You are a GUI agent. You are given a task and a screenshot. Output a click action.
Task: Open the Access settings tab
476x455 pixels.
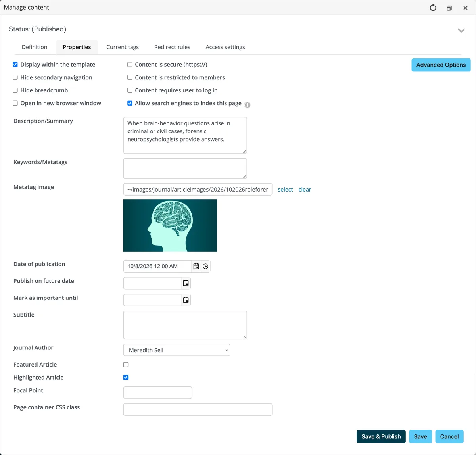click(x=225, y=47)
